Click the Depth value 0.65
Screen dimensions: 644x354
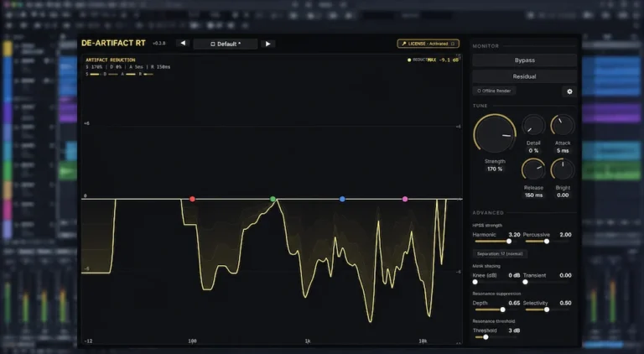point(514,303)
